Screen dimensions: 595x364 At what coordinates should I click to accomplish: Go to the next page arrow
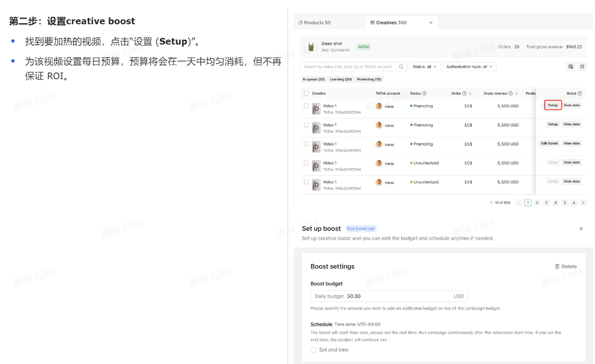point(583,203)
